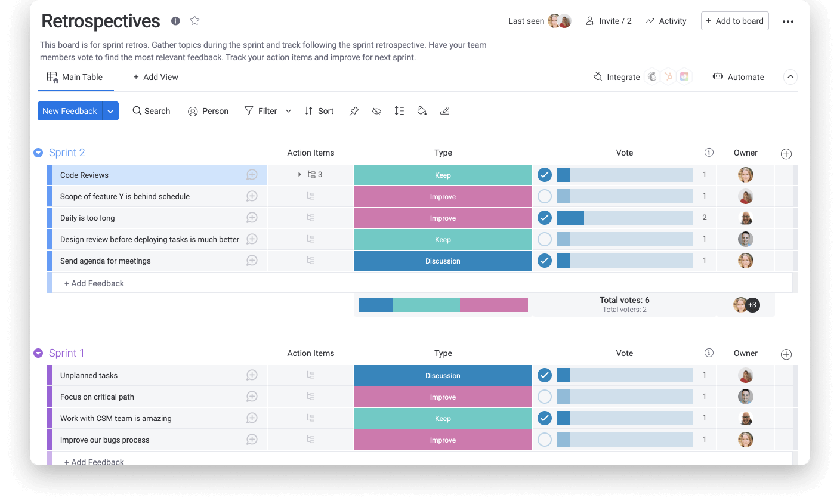Enable the vote checkbox for Focus on critical path
Viewport: 840px width, 504px height.
pos(544,397)
